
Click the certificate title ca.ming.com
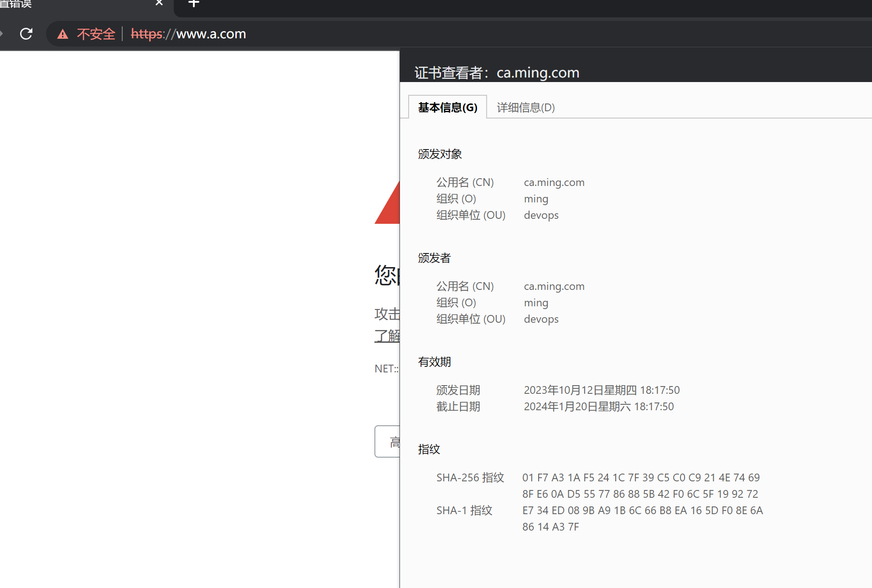click(x=538, y=72)
